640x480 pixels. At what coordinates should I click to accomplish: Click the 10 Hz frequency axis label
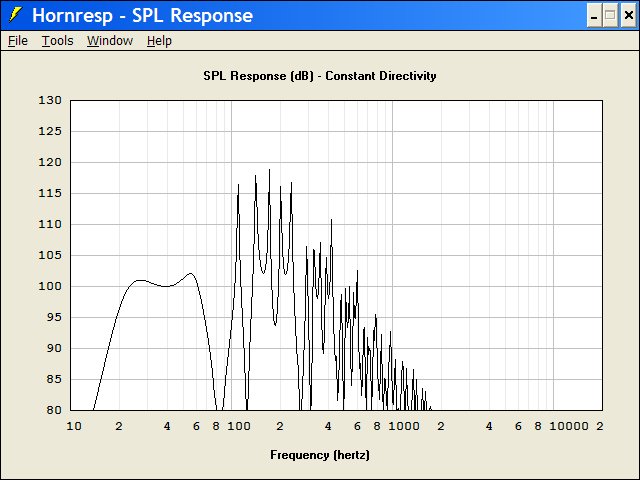(74, 426)
